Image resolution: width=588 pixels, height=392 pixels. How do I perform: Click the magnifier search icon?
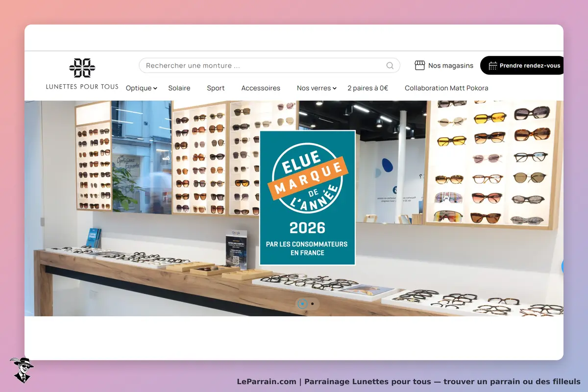[390, 66]
